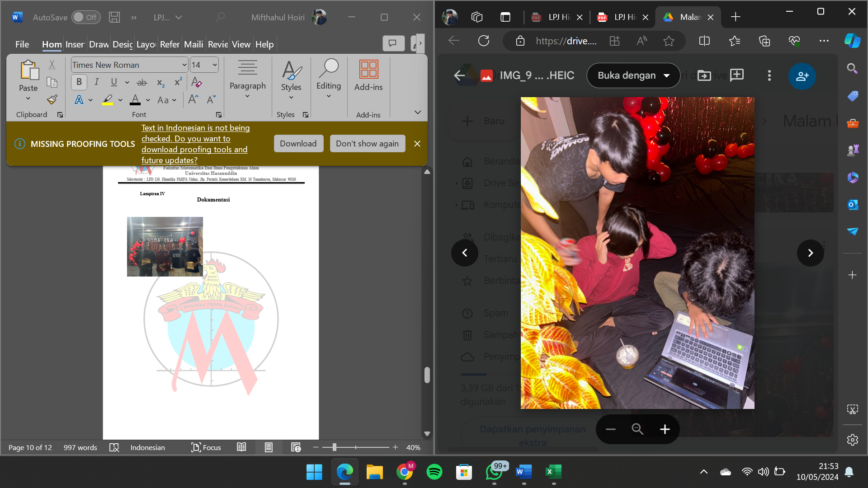Switch to first LPJ PDF browser tab

(557, 17)
